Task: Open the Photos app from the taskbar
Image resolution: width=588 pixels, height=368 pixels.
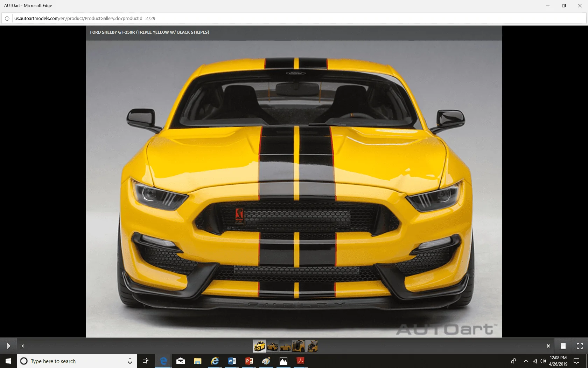Action: 283,361
